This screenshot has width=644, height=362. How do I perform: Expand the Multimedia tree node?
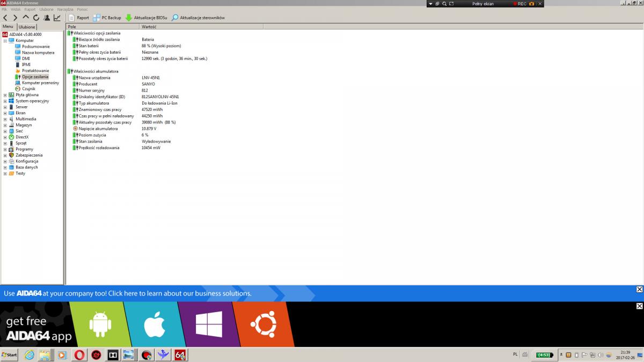click(x=5, y=119)
